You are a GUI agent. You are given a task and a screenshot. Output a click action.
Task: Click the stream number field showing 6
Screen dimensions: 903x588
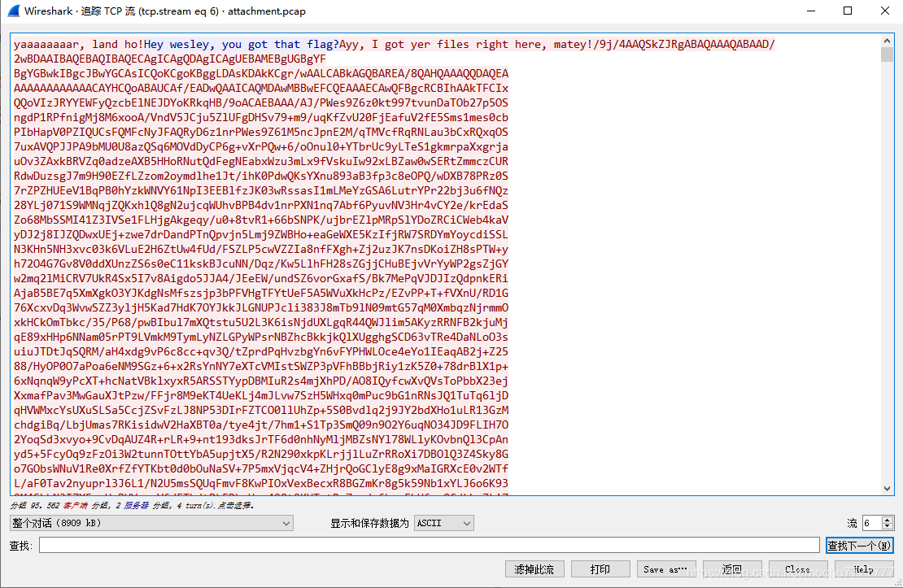tap(872, 523)
